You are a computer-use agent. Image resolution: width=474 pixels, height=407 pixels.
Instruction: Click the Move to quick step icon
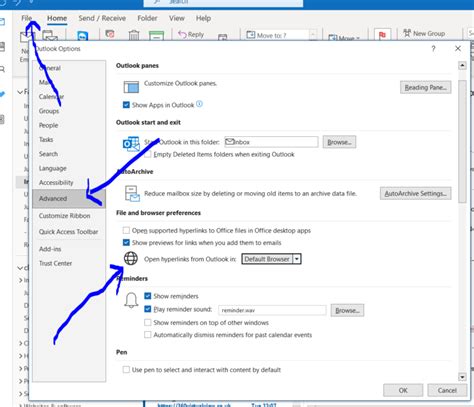[x=251, y=35]
